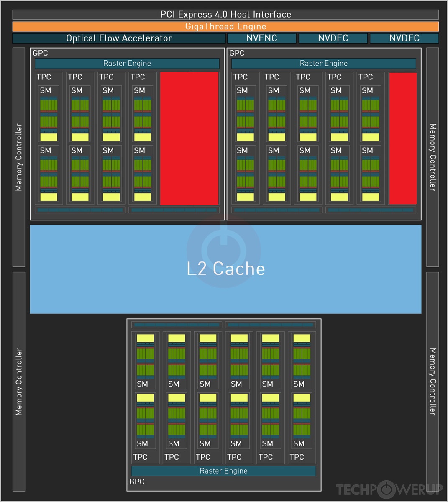Click Raster Engine bar in the bottom GPC
The height and width of the screenshot is (502, 448).
(x=224, y=471)
